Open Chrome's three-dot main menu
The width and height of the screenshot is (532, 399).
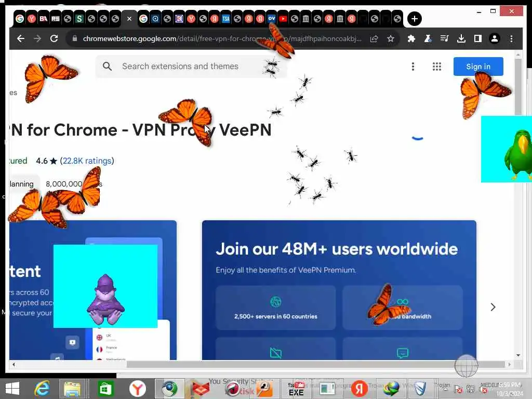511,38
